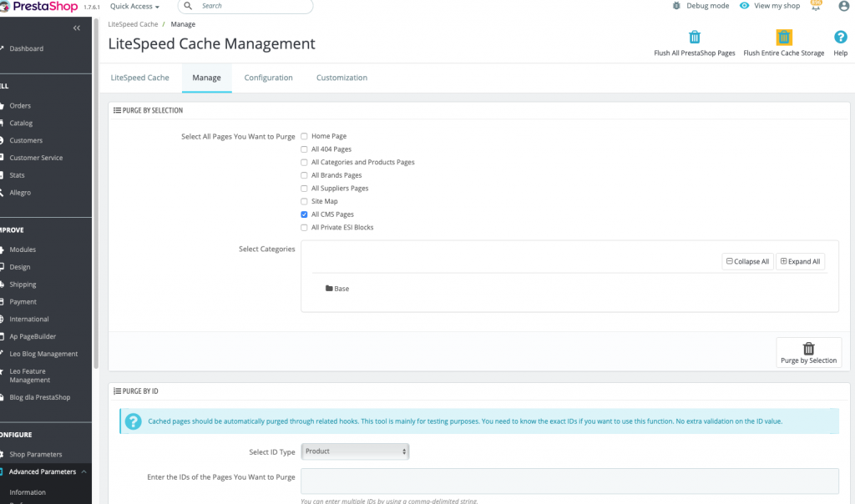Click the View my shop eye icon
This screenshot has height=504, width=855.
[x=744, y=6]
